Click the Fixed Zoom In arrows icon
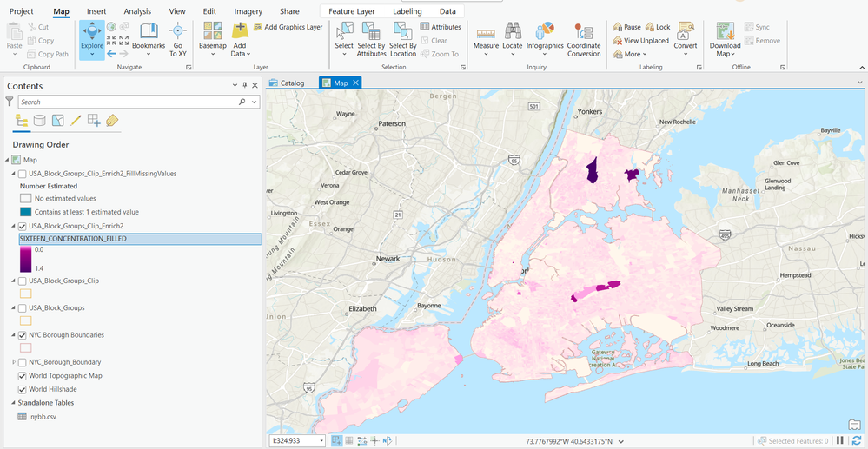Viewport: 868px width, 449px height. [111, 40]
